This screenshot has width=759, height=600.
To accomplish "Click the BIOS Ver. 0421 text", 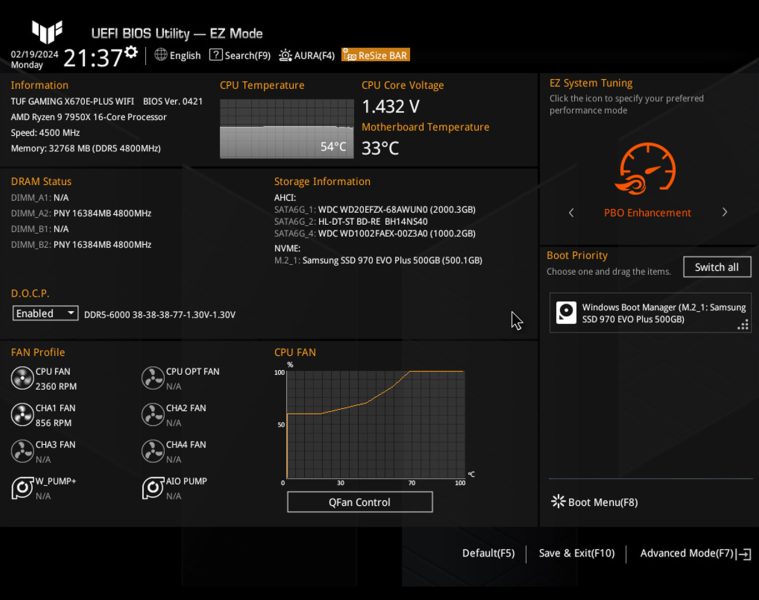I will (173, 101).
